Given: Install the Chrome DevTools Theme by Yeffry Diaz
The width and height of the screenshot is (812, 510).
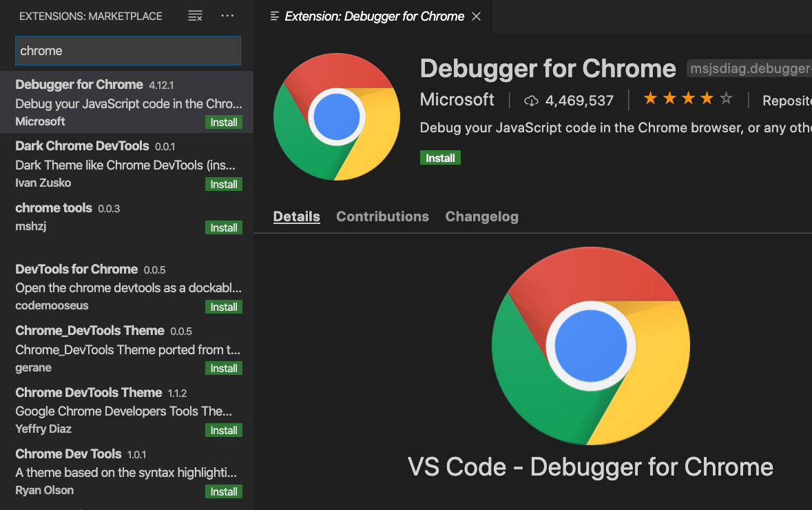Looking at the screenshot, I should click(224, 429).
